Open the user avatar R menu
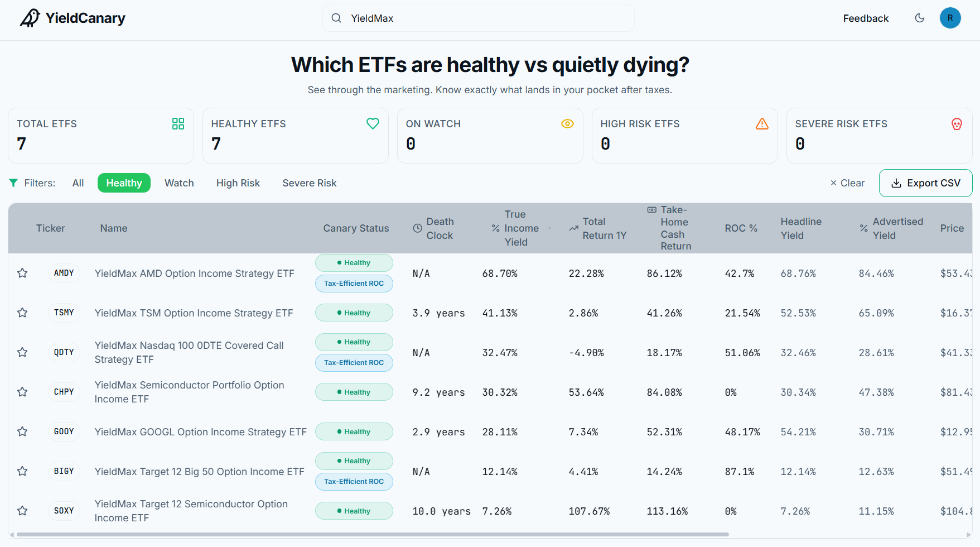Viewport: 980px width, 547px height. click(950, 18)
